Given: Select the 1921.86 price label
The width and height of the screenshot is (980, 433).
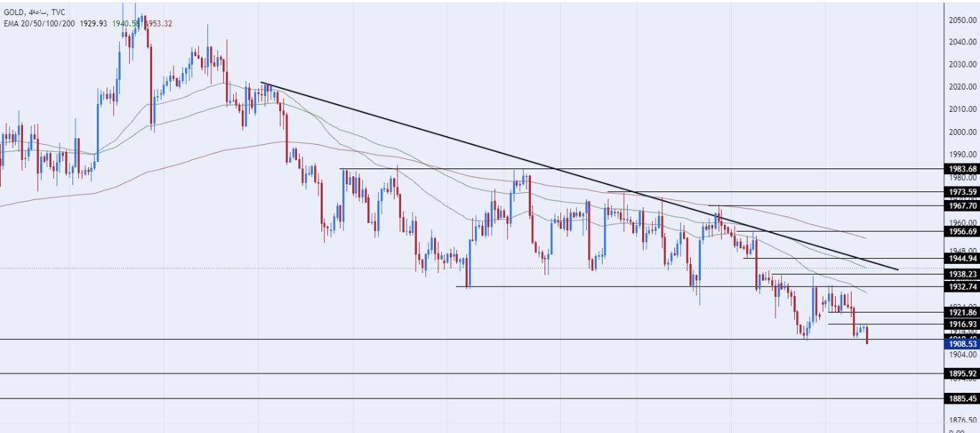Looking at the screenshot, I should (962, 312).
